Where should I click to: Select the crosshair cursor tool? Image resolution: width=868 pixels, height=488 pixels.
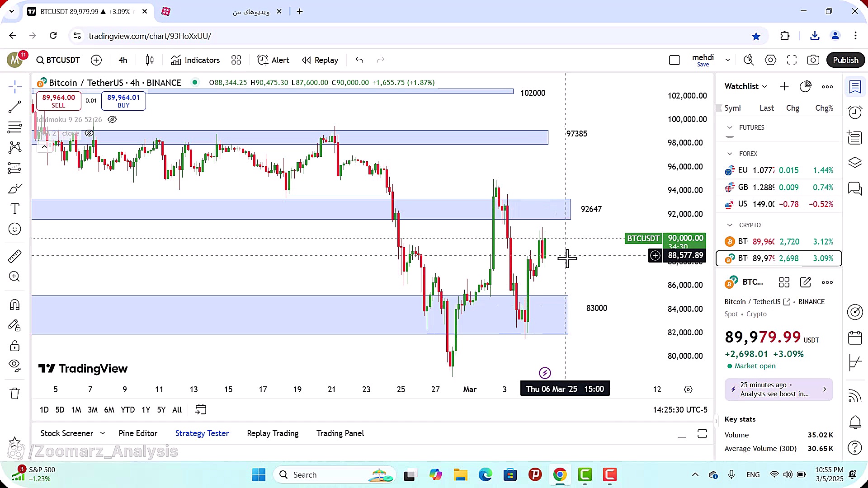(x=14, y=86)
